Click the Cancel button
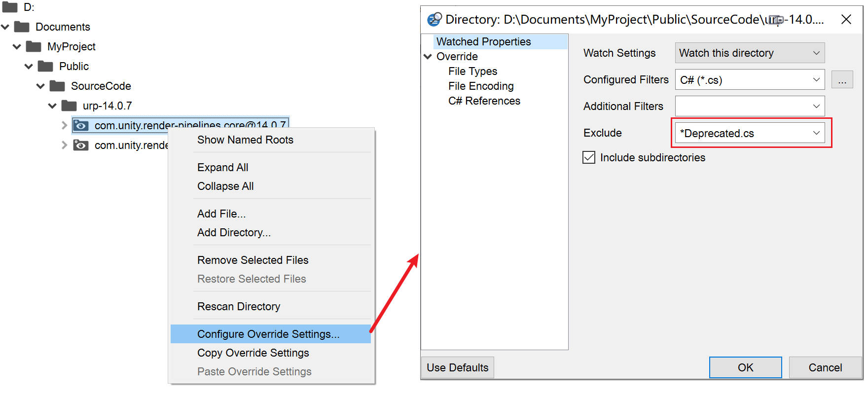Image resolution: width=868 pixels, height=398 pixels. point(825,367)
